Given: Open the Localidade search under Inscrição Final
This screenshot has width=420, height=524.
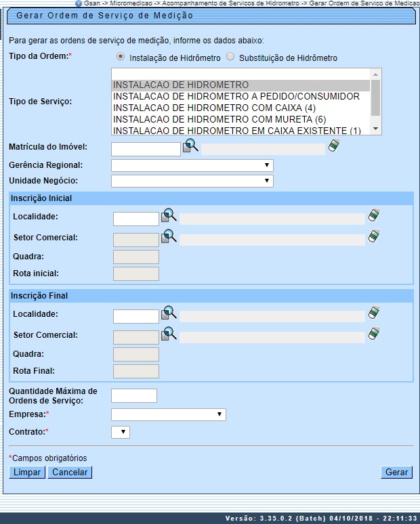Looking at the screenshot, I should click(x=169, y=314).
